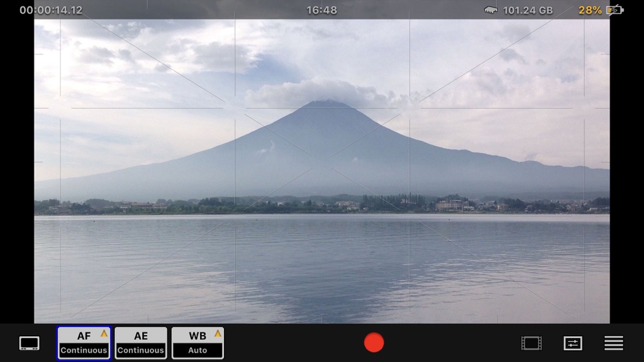Start recording with the red record button
Screen dimensions: 644x362
pos(374,343)
